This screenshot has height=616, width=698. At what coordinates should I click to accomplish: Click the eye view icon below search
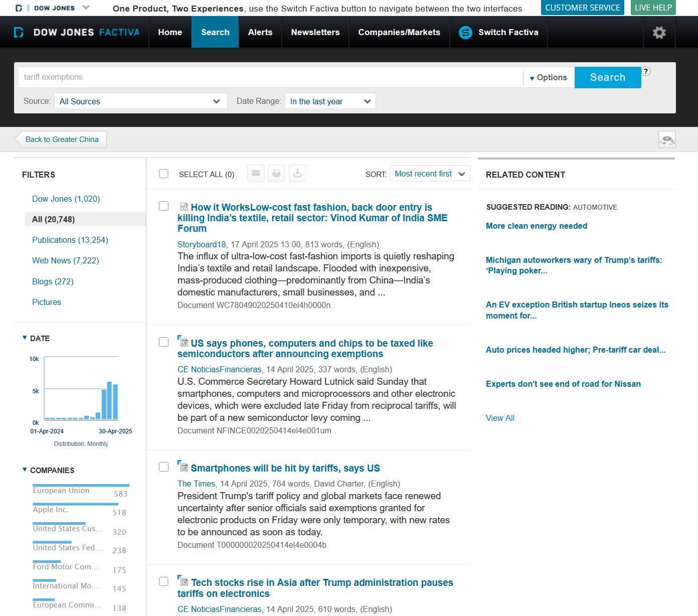(x=667, y=139)
